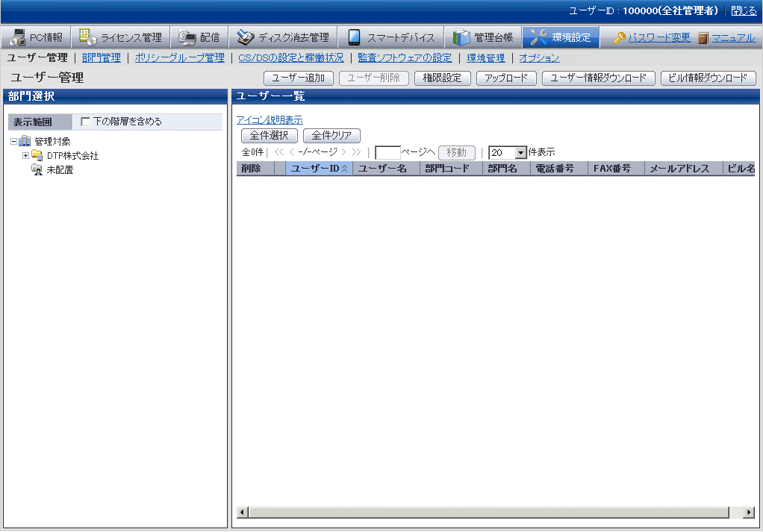Sort by 部門コード column header
Viewport: 763px width, 532px height.
(451, 169)
